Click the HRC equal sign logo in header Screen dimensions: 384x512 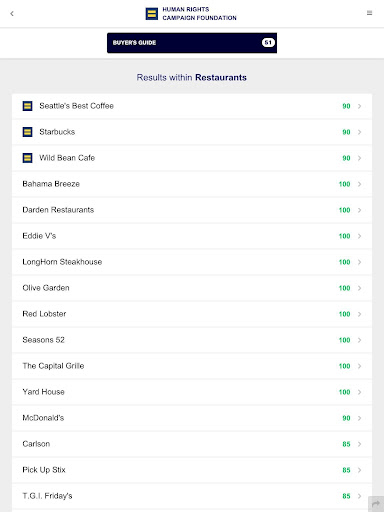click(x=152, y=14)
